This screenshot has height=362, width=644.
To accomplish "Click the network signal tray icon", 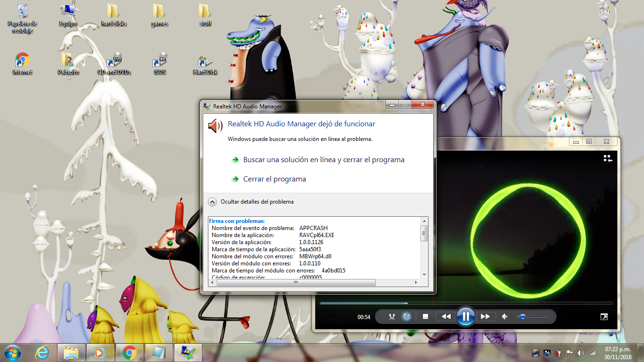I will tap(592, 353).
